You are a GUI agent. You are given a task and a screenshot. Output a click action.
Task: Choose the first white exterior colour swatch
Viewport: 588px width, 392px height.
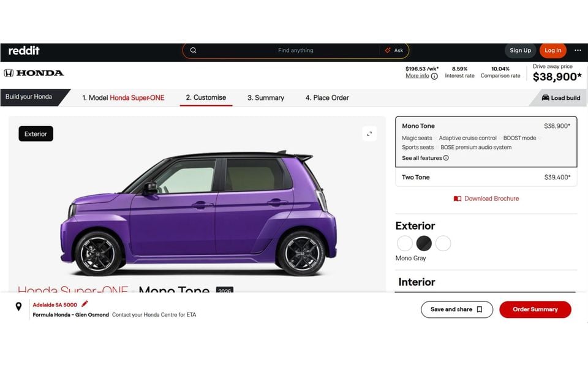pyautogui.click(x=405, y=243)
